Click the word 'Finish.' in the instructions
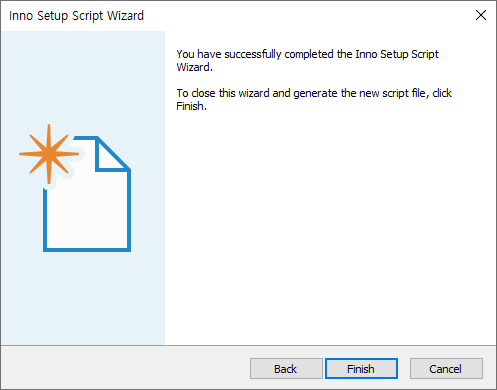The image size is (497, 390). [x=192, y=106]
